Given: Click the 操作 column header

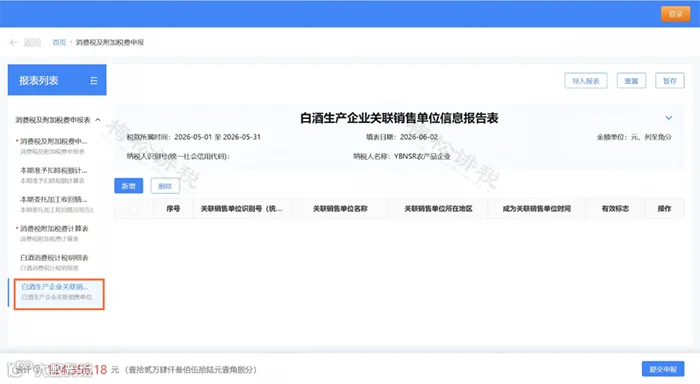Looking at the screenshot, I should [x=664, y=209].
